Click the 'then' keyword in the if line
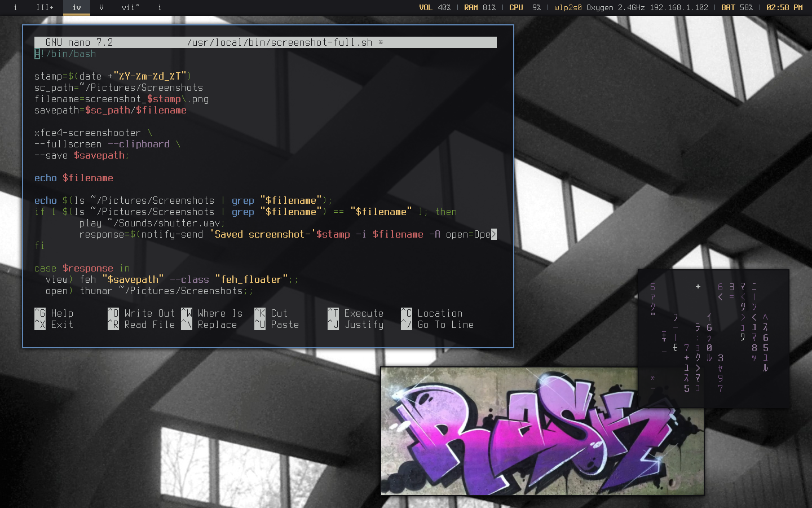This screenshot has width=812, height=508. click(446, 212)
